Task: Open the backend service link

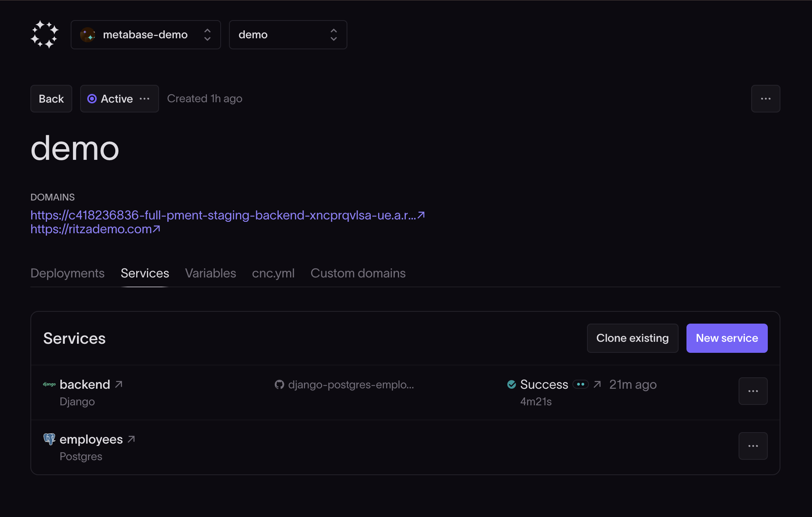Action: [85, 384]
